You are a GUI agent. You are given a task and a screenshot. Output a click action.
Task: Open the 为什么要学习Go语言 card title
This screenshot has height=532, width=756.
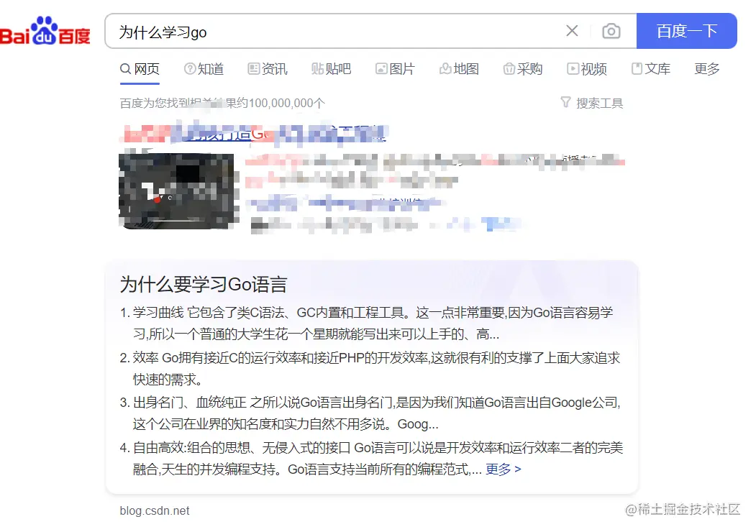[x=203, y=284]
